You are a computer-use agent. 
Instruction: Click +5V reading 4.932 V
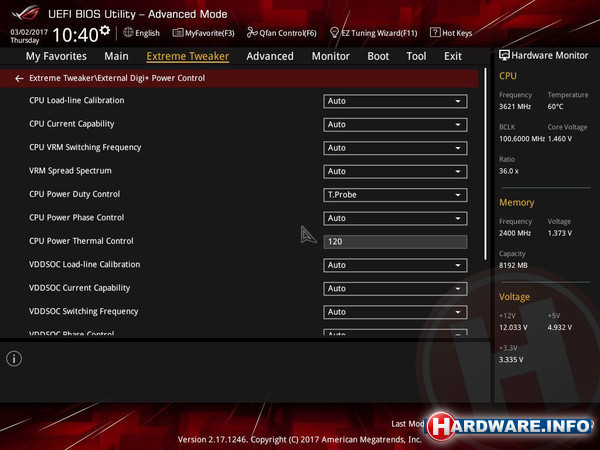[560, 328]
